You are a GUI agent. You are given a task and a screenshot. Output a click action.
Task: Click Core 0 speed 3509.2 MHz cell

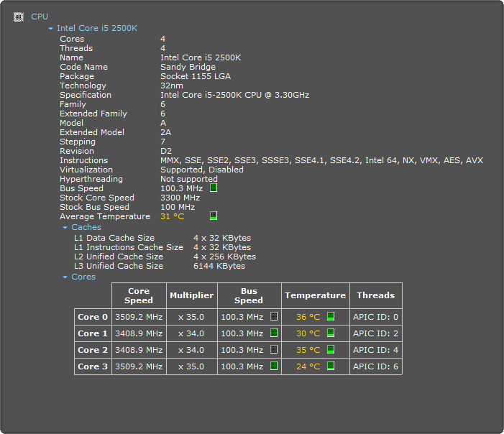[139, 317]
